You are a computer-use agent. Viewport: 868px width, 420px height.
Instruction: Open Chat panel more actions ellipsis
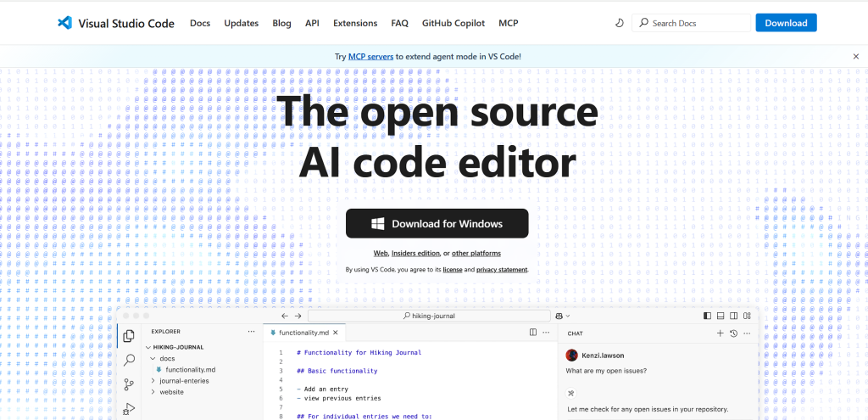[747, 333]
